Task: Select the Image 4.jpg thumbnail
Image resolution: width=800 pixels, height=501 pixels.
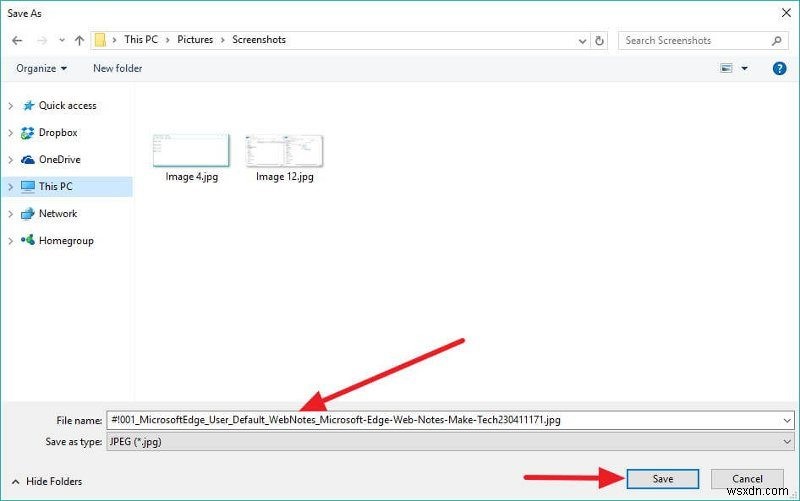Action: (x=191, y=151)
